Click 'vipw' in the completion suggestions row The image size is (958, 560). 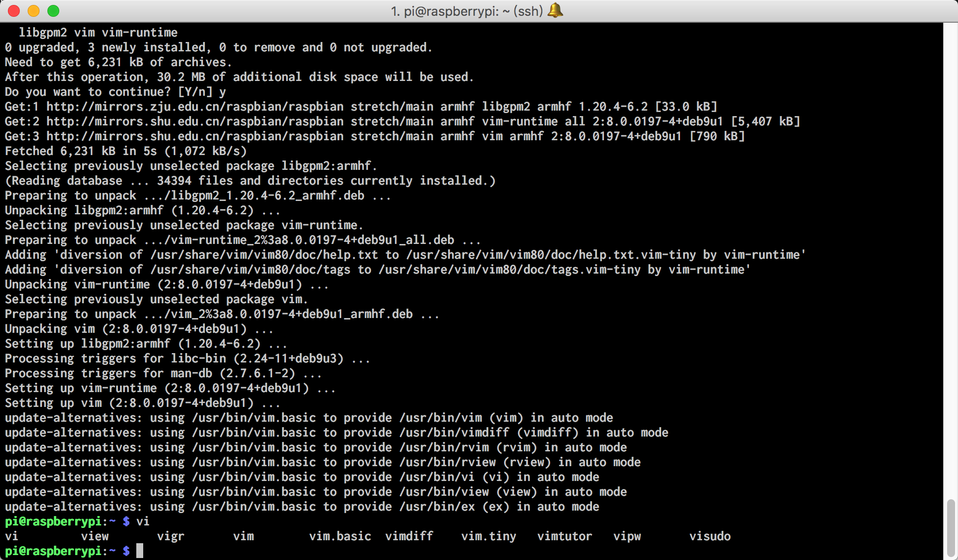(627, 536)
